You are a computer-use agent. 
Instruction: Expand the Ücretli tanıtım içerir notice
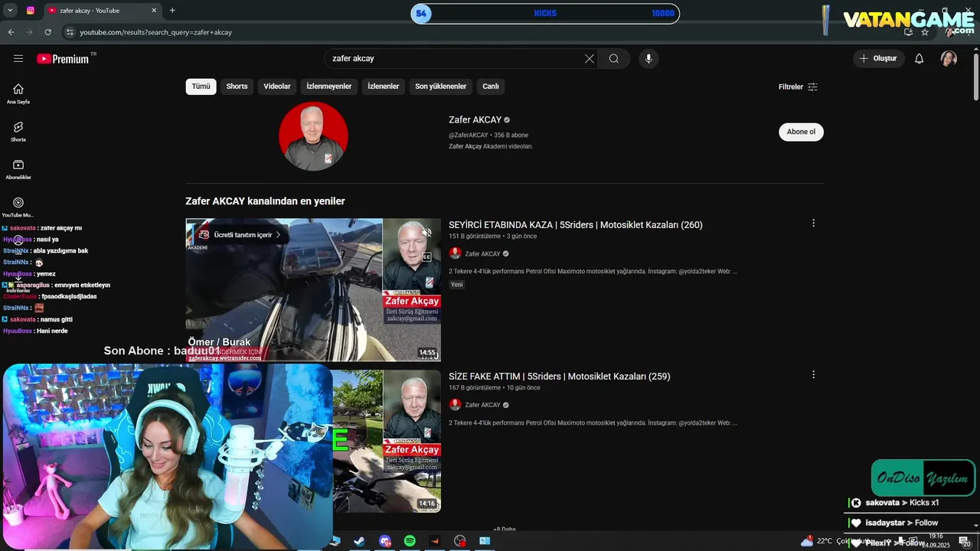(x=240, y=235)
